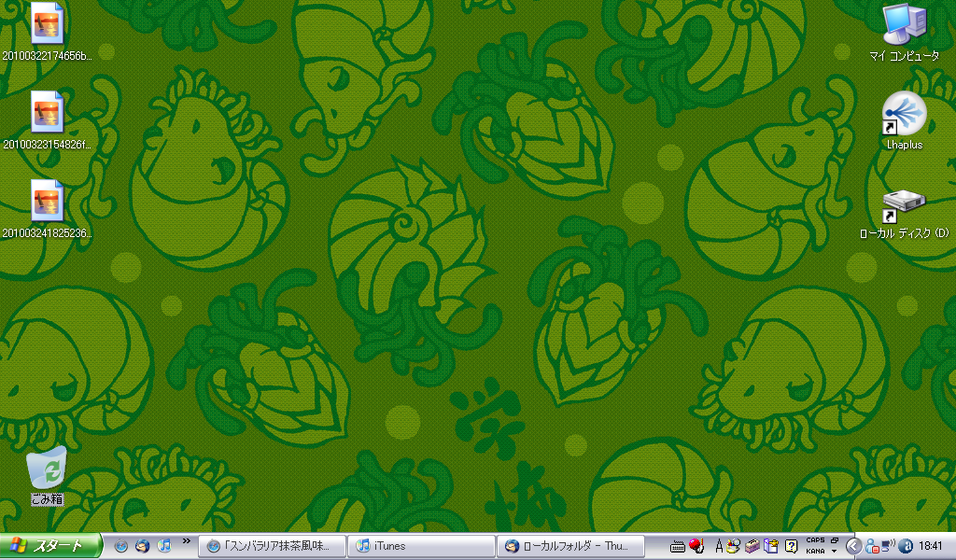Select the ローカル ディスク (D) shortcut
This screenshot has height=560, width=956.
click(904, 206)
